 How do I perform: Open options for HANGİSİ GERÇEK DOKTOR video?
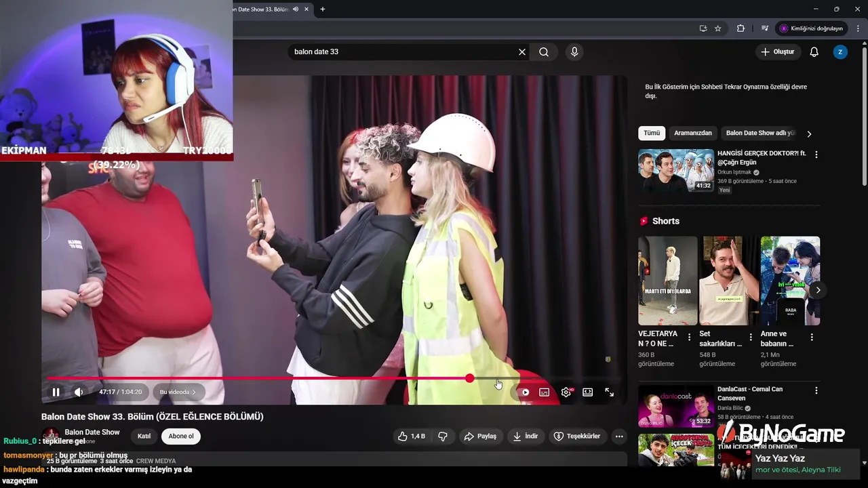[816, 155]
